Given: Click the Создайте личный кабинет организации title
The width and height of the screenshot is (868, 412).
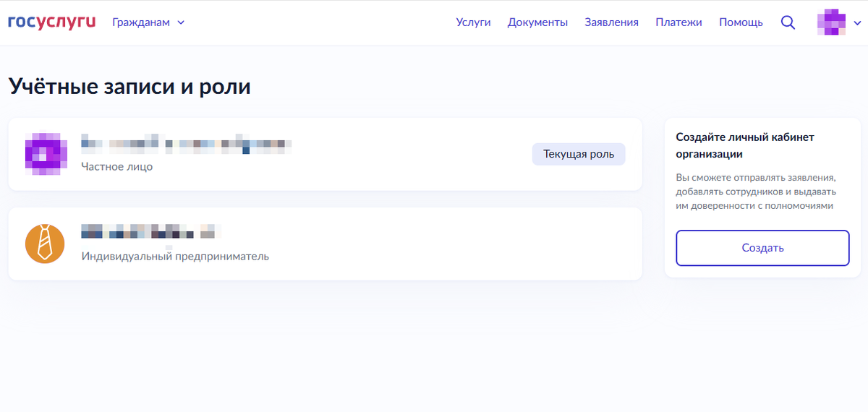Looking at the screenshot, I should point(745,145).
